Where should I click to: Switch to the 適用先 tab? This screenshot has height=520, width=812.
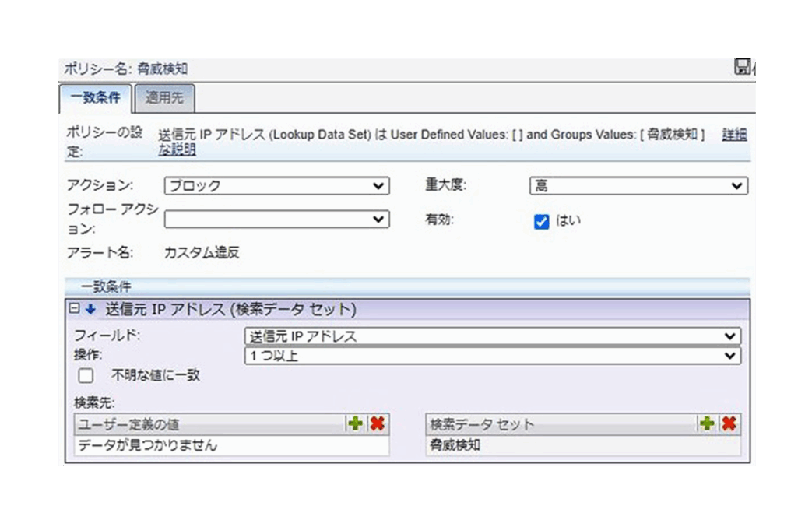(163, 98)
